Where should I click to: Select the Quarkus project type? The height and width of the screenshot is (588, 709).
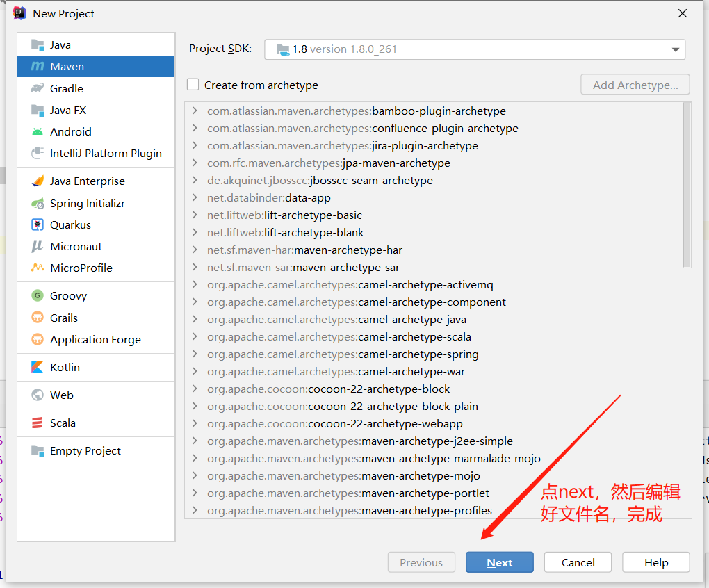point(70,224)
